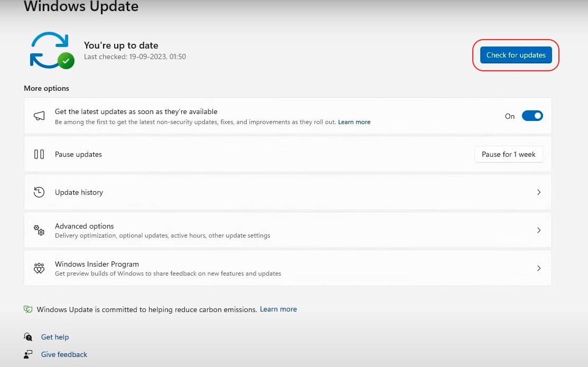Click the megaphone icon for latest updates
This screenshot has height=367, width=588.
pyautogui.click(x=39, y=116)
